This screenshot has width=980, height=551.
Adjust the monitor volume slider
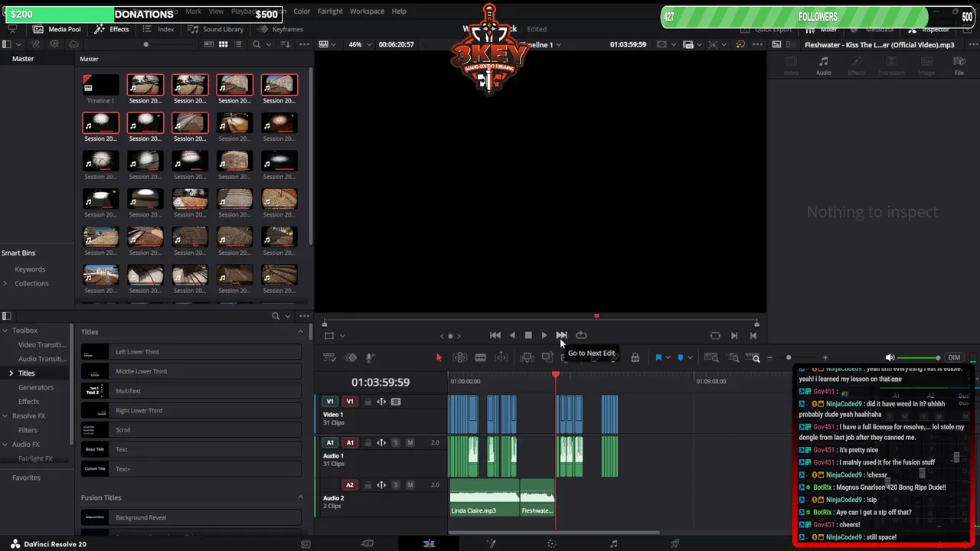coord(920,357)
